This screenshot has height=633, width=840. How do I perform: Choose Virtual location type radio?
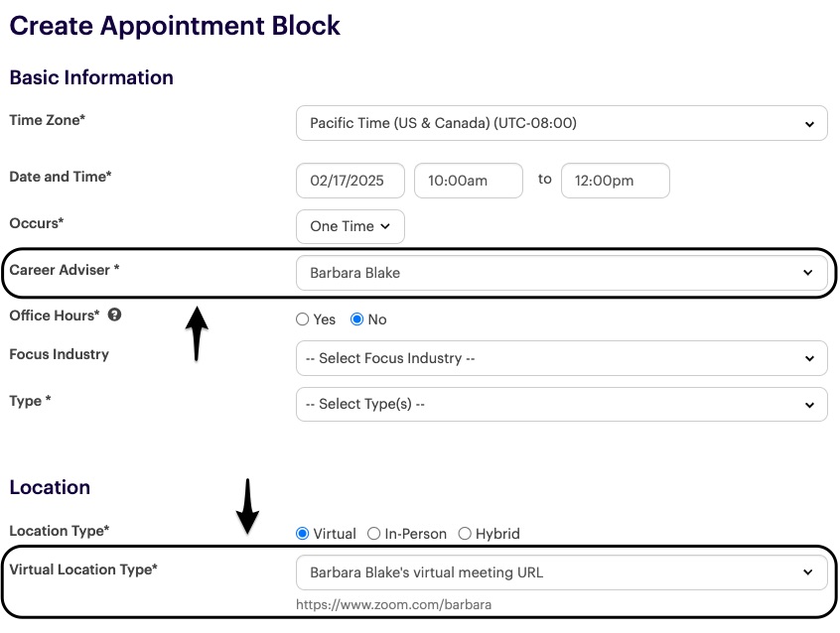coord(303,534)
